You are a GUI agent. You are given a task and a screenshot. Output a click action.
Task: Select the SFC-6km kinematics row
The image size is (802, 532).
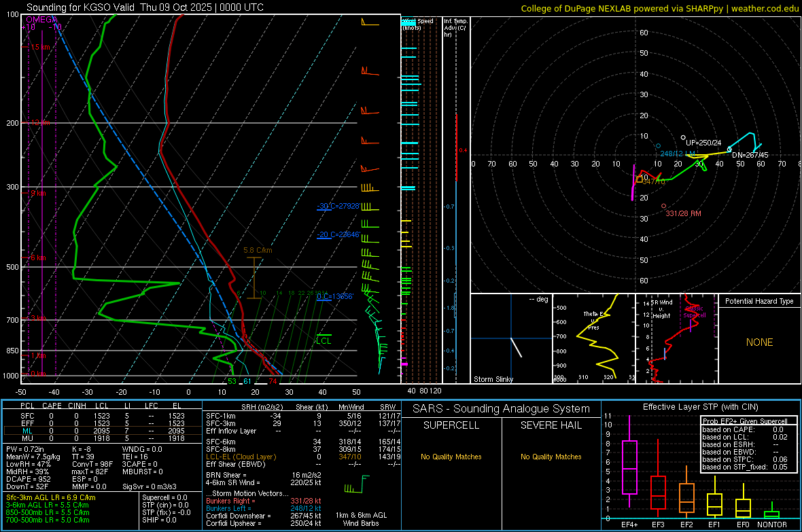302,442
